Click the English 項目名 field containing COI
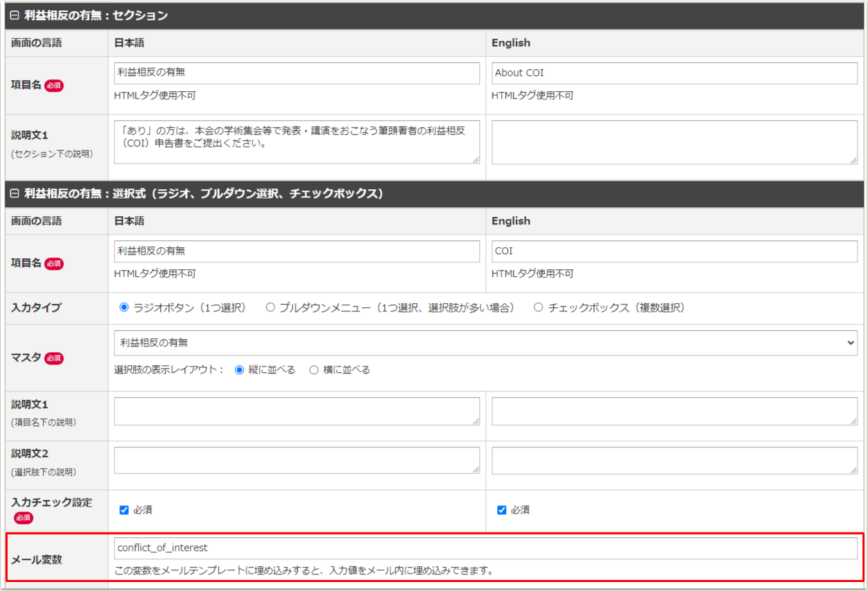This screenshot has height=591, width=868. click(x=674, y=251)
